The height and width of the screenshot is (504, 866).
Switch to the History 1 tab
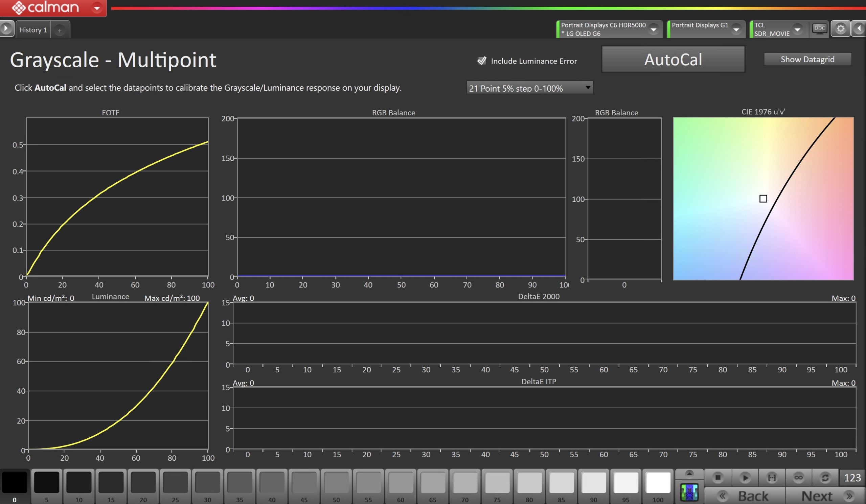(x=33, y=30)
